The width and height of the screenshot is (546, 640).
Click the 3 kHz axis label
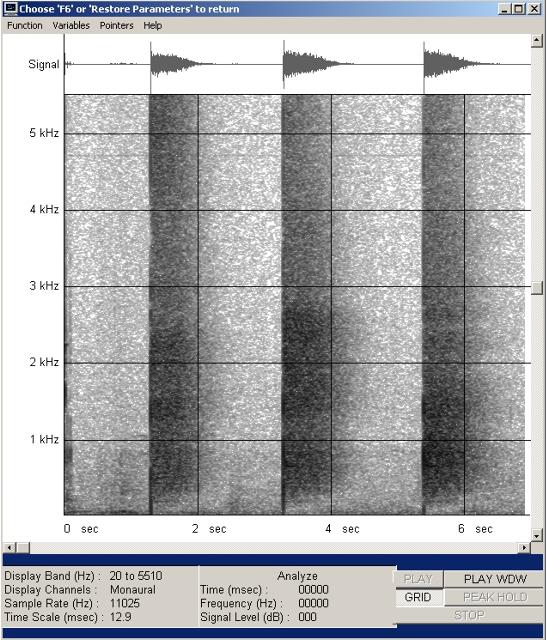click(x=44, y=286)
